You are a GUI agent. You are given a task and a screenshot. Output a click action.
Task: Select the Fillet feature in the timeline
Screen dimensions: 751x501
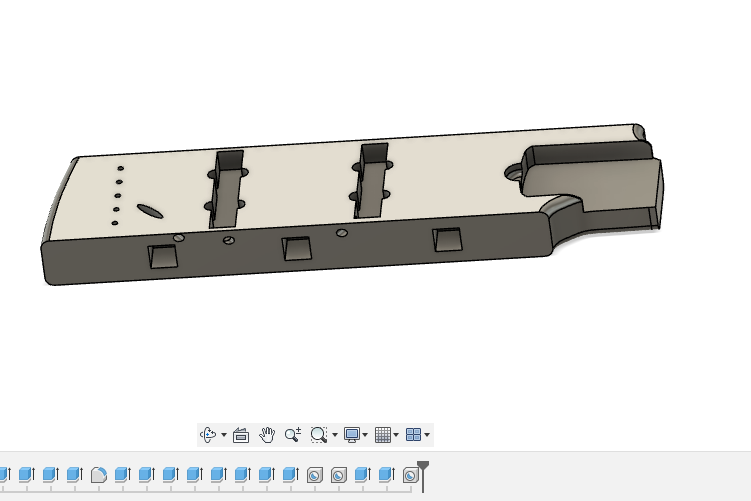tap(99, 475)
